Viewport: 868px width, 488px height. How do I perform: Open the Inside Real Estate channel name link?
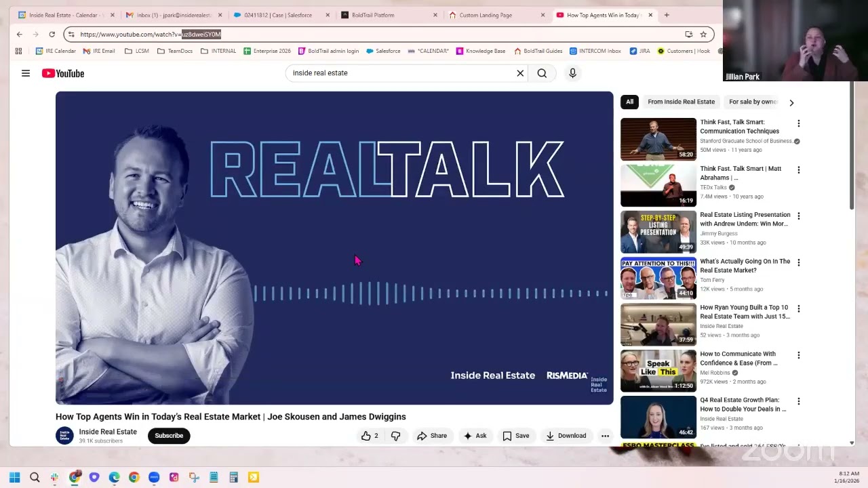108,432
